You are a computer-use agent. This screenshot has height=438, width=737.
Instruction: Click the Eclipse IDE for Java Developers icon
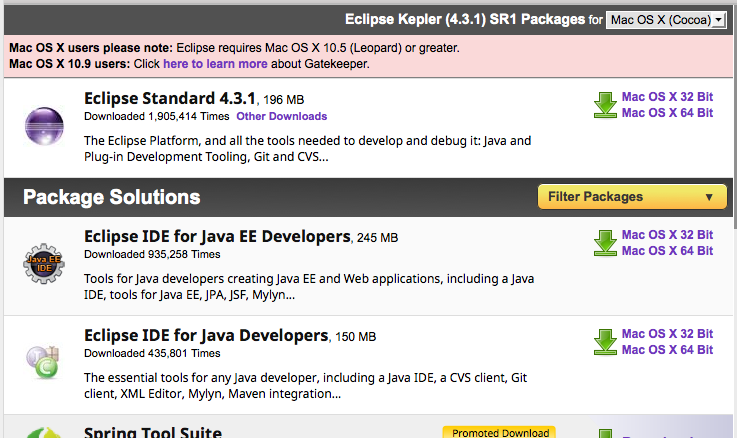tap(43, 362)
